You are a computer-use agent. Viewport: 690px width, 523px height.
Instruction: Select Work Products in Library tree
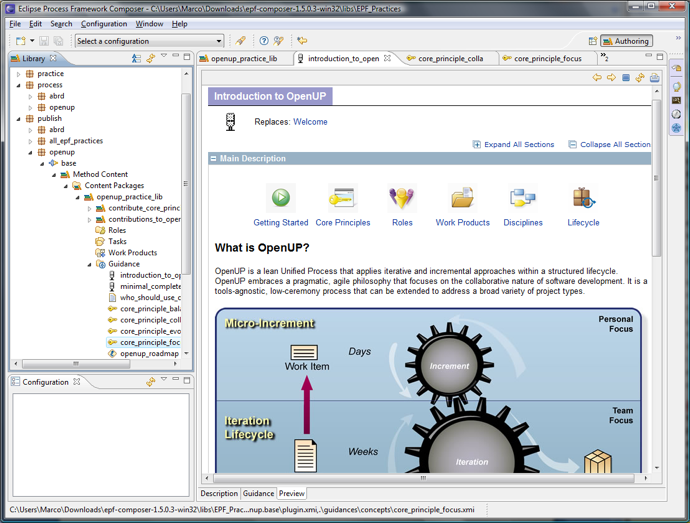(x=132, y=253)
